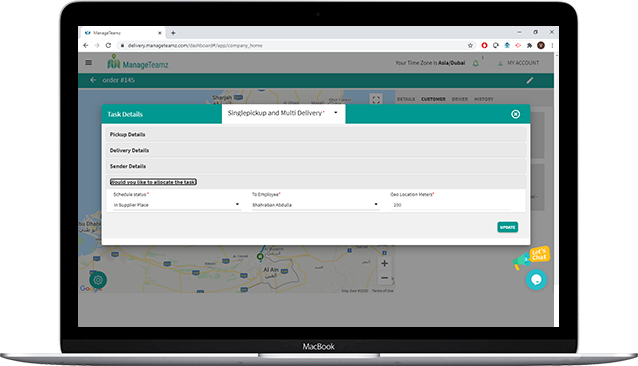Open the Singlepickup and Multi Delivery dropdown
638x366 pixels.
tap(283, 113)
